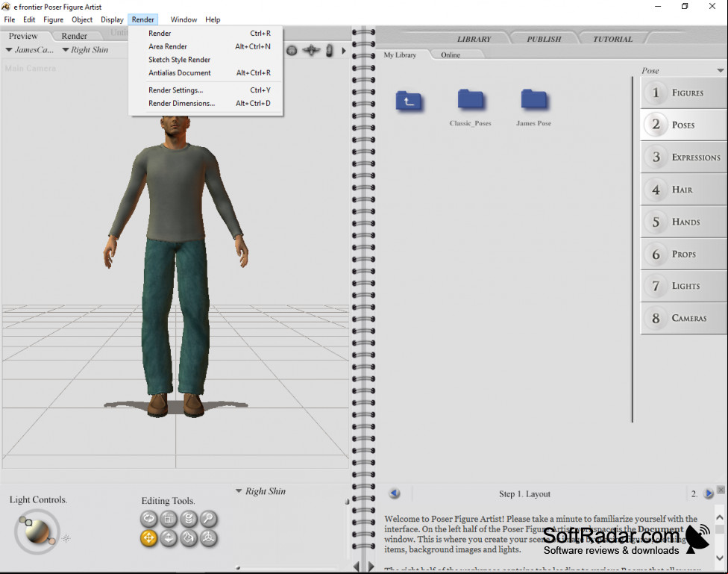The height and width of the screenshot is (574, 728).
Task: Click the left notebook page arrow
Action: [356, 567]
